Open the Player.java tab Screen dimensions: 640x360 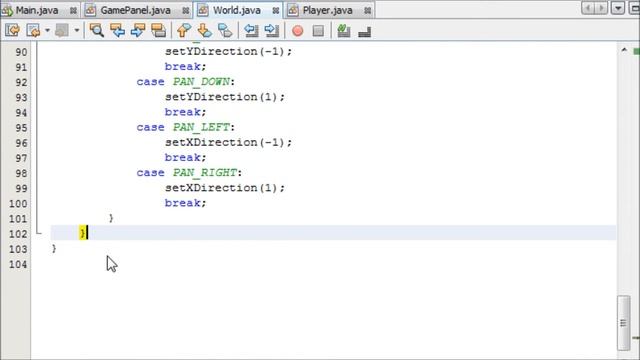(x=327, y=10)
